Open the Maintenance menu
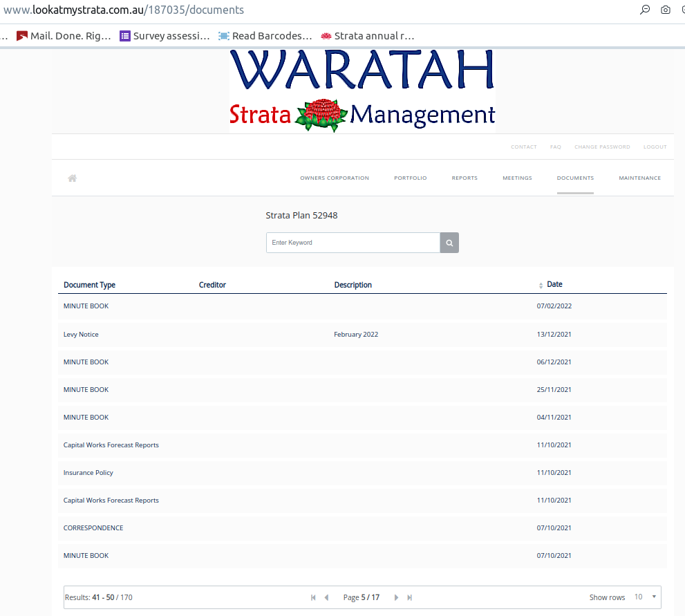The width and height of the screenshot is (685, 616). (x=639, y=178)
